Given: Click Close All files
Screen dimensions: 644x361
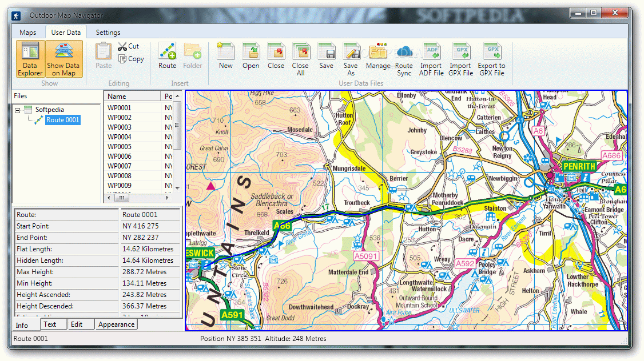Looking at the screenshot, I should 301,59.
